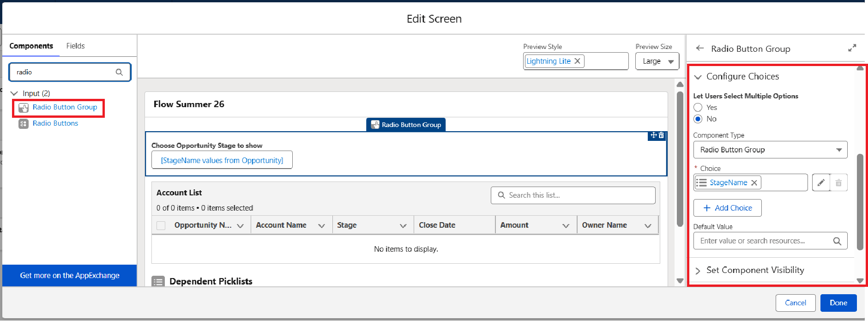Click the Search this list field
The height and width of the screenshot is (321, 868).
coord(573,195)
